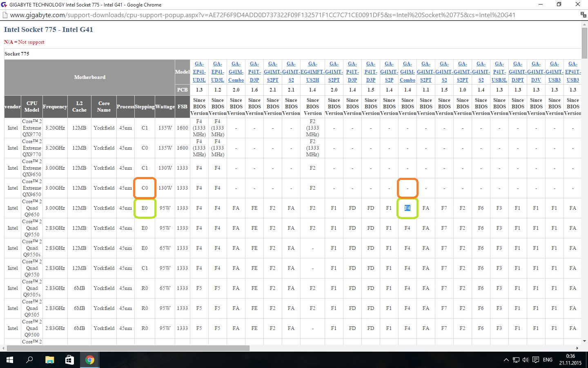Click the R0 stepping cell in the Q9500 row
The width and height of the screenshot is (588, 368).
(145, 328)
